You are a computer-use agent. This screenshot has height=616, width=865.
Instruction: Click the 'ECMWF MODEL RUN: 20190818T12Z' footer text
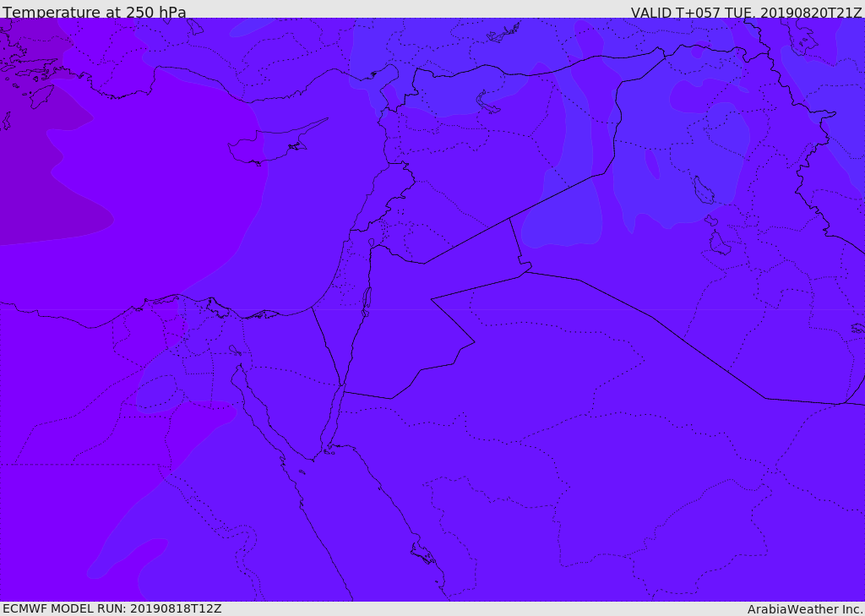point(112,608)
